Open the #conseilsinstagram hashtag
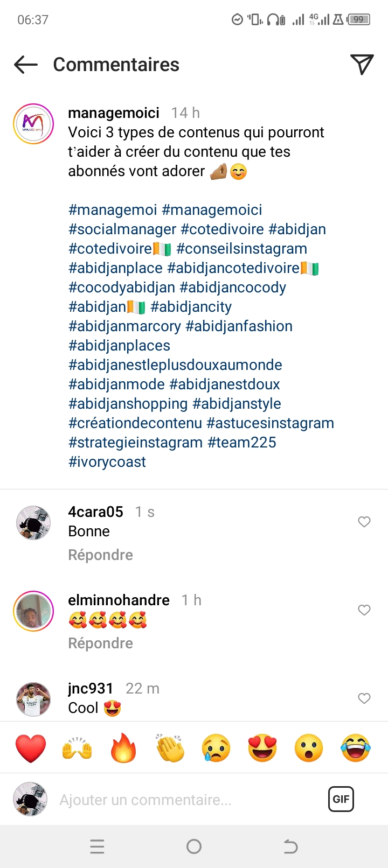Screen dimensions: 388x868 pyautogui.click(x=241, y=249)
